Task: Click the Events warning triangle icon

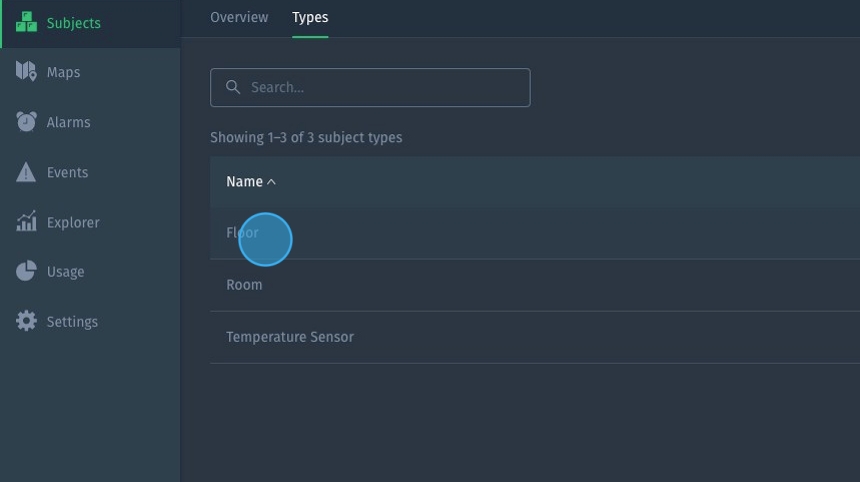Action: (x=26, y=172)
